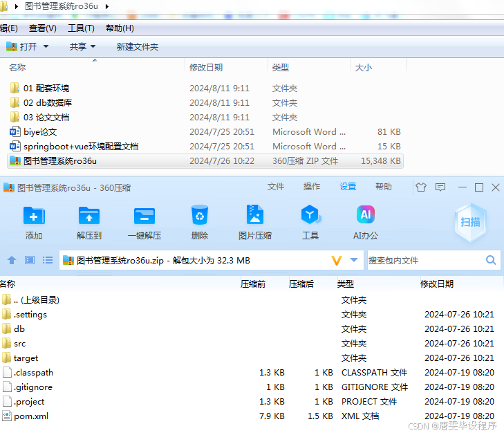Click the Word icon of springboot+vue环境配置文档
This screenshot has height=435, width=504.
15,147
